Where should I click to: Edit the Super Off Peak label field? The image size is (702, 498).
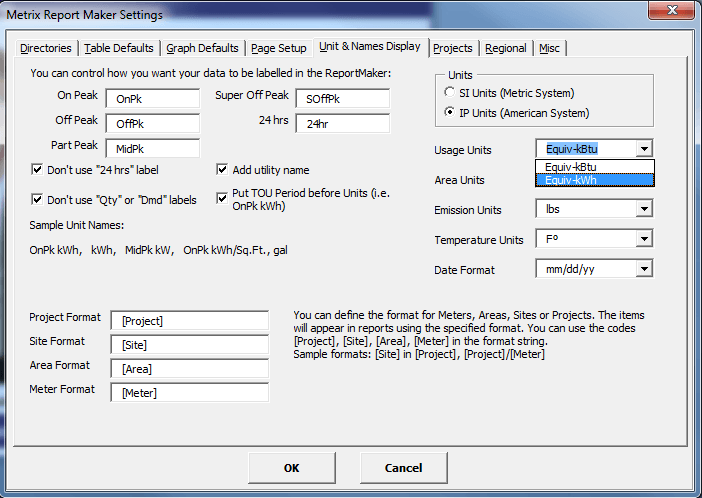[342, 99]
